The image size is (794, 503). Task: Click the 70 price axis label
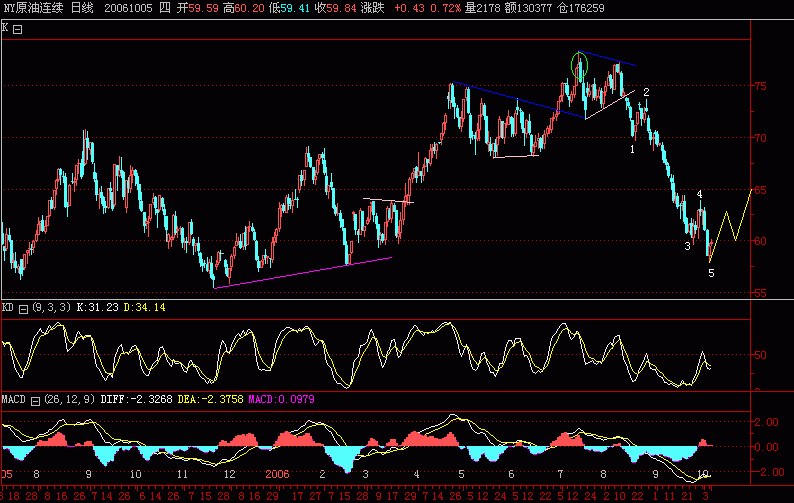[x=760, y=138]
